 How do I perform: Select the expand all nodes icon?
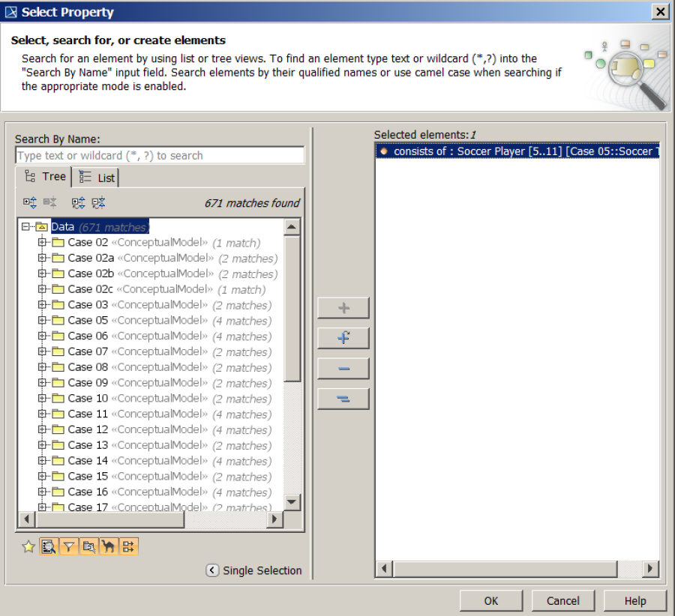coord(28,202)
